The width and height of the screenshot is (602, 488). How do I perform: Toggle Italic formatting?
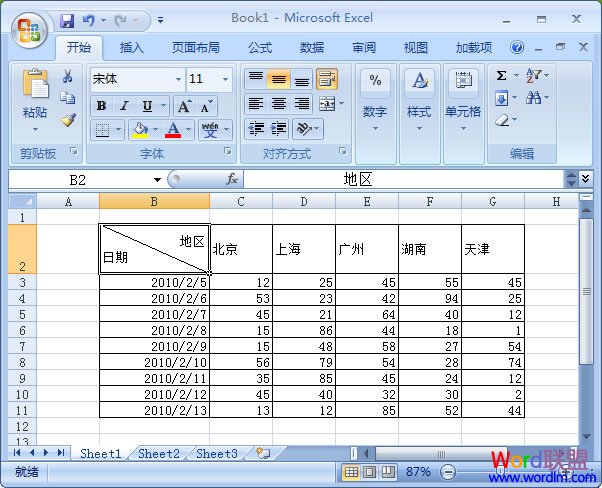124,106
